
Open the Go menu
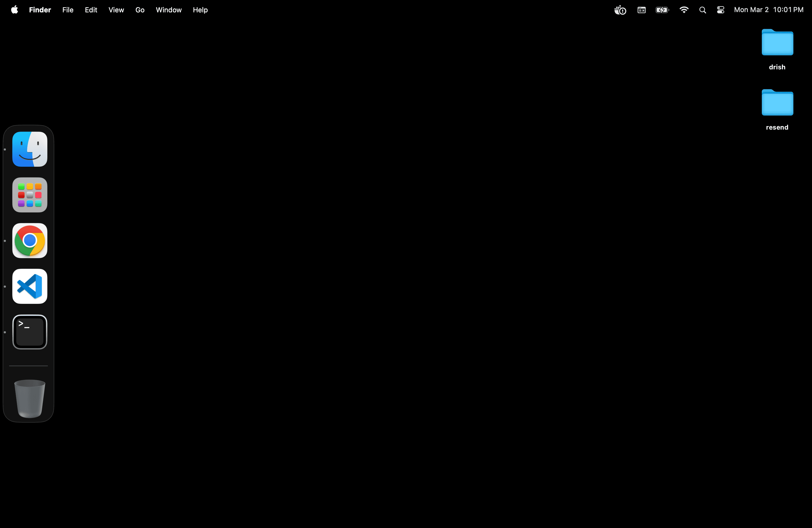(140, 10)
